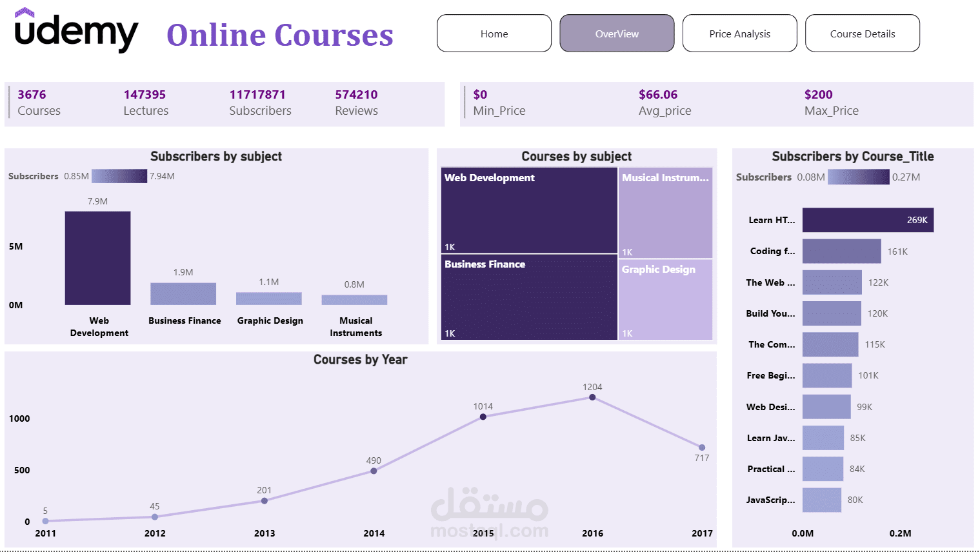This screenshot has height=552, width=980.
Task: Select the currently active OverView button
Action: 616,33
